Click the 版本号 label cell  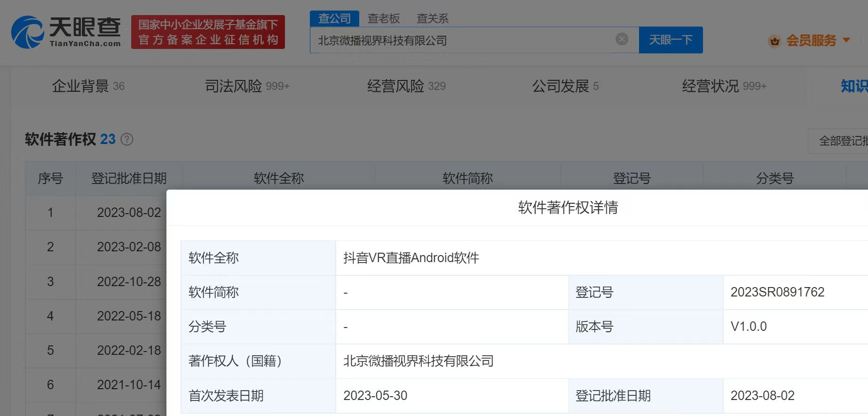pyautogui.click(x=646, y=327)
